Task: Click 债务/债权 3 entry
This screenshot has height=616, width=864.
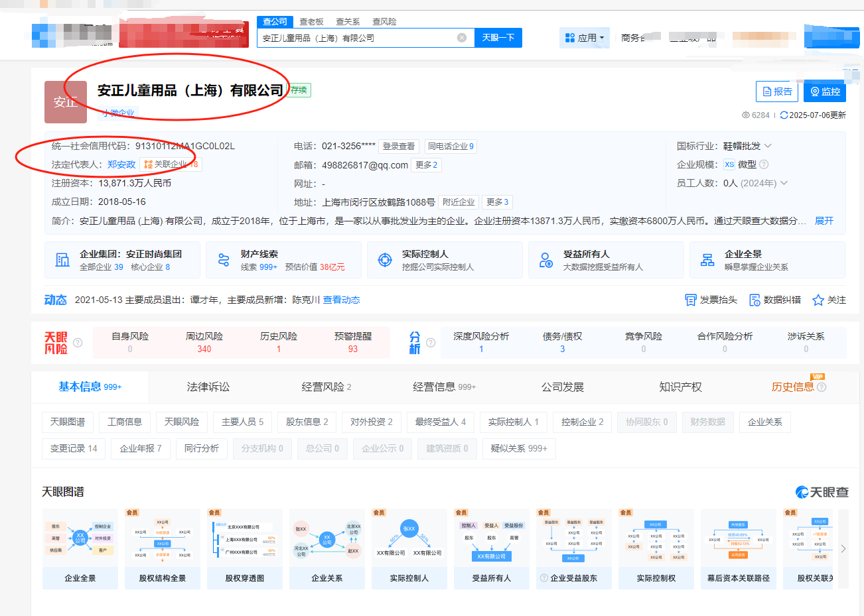Action: click(562, 342)
